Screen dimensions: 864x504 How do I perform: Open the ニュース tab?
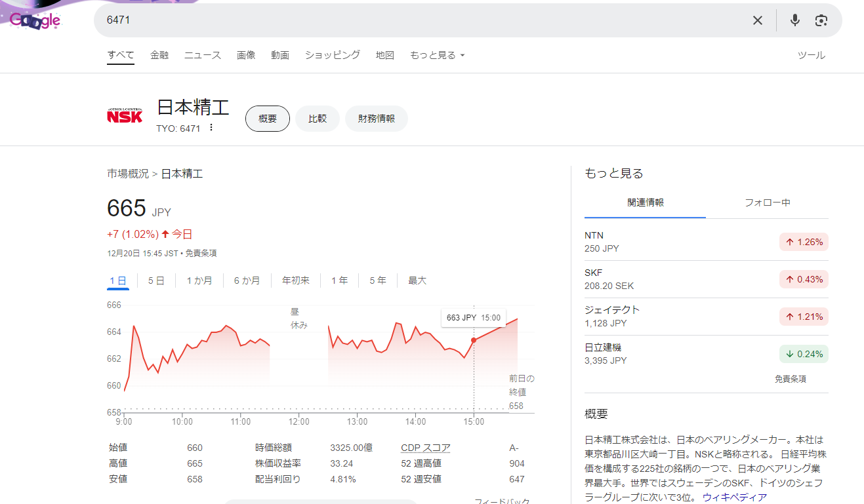tap(203, 55)
